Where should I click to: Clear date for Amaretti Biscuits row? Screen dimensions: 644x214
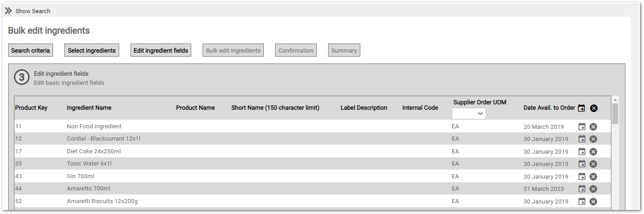[593, 201]
